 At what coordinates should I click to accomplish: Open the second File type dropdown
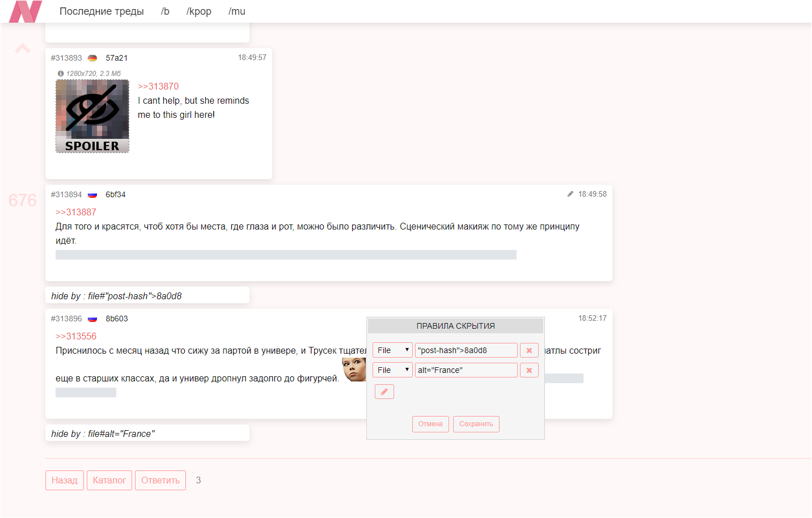click(x=392, y=370)
